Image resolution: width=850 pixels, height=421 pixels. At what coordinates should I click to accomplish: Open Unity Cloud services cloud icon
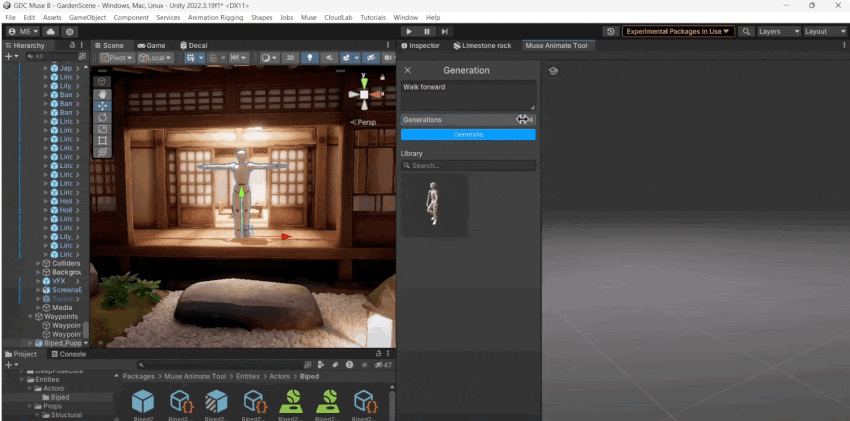(50, 31)
